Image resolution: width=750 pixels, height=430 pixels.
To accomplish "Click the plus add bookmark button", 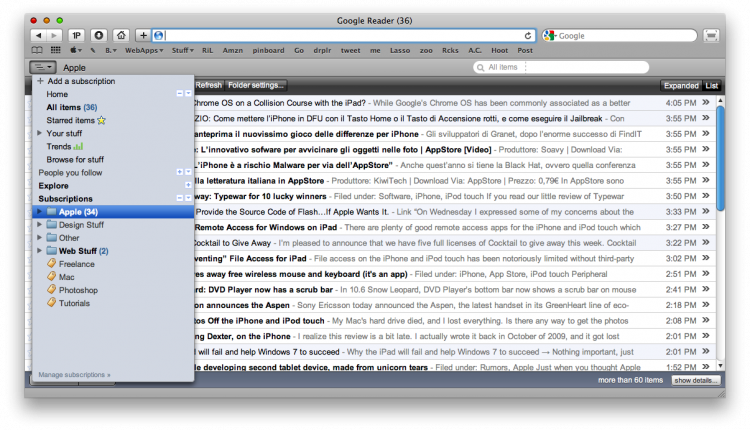I will point(143,35).
